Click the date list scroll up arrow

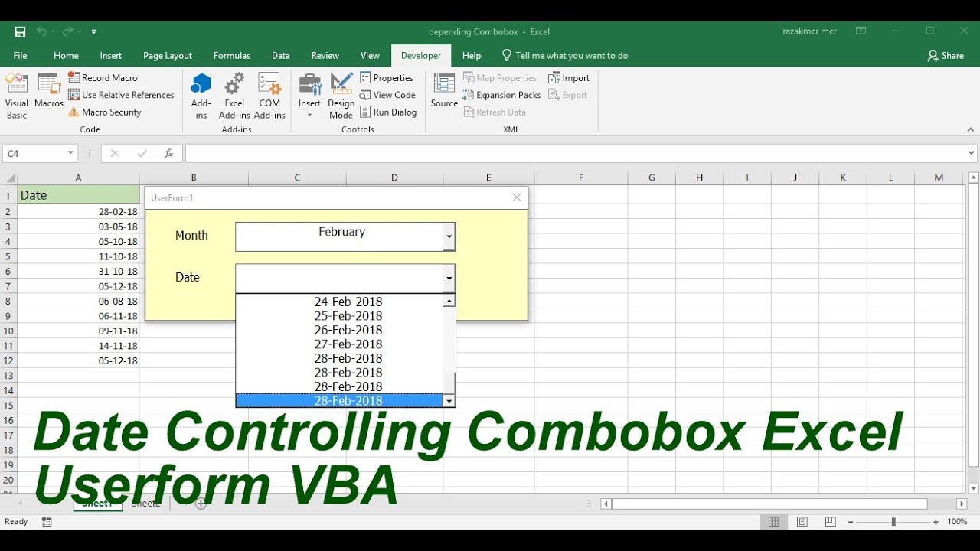[449, 301]
